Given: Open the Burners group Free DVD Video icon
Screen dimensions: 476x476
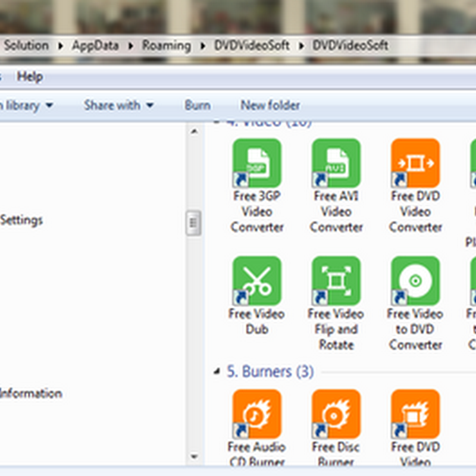Looking at the screenshot, I should point(415,414).
